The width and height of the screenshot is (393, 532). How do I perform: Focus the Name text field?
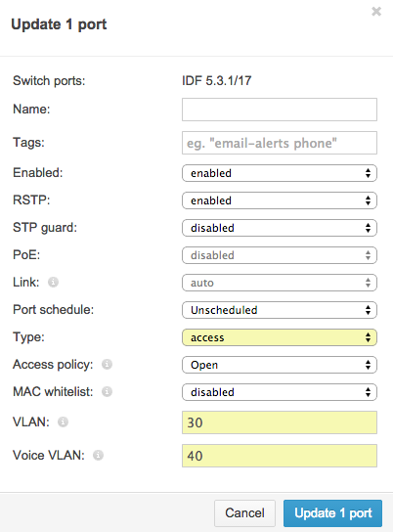point(280,110)
